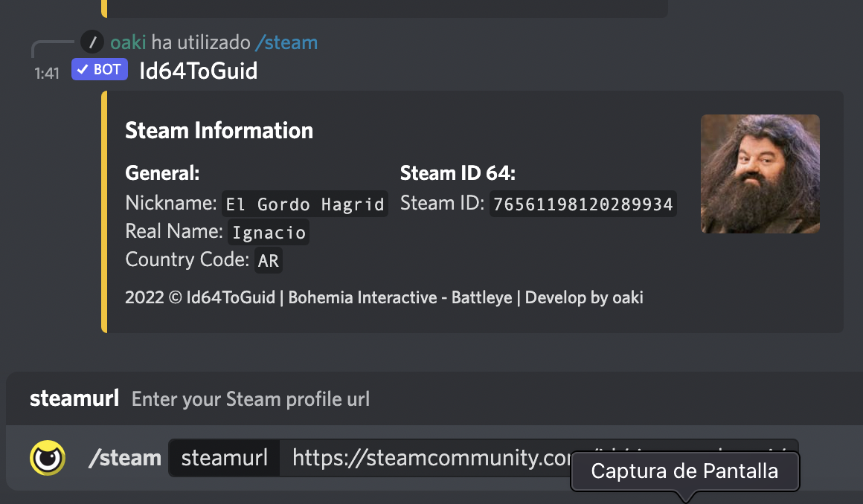Click the Captura de Pantalla tooltip

(x=684, y=471)
